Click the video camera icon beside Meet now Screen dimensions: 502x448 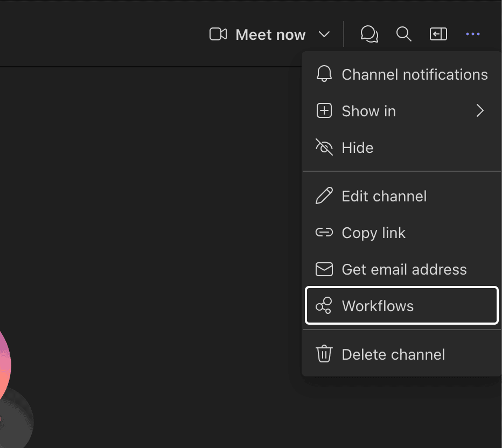(218, 34)
